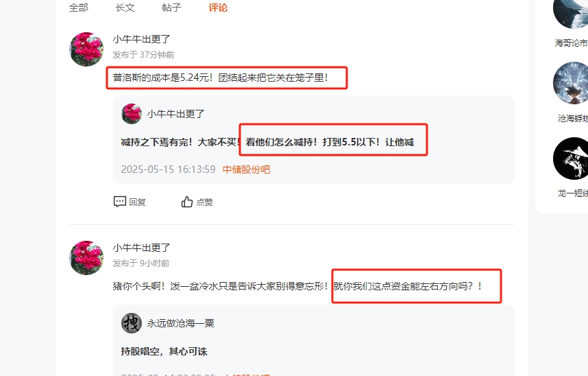Open the second post's flower avatar
The height and width of the screenshot is (376, 588).
86,258
